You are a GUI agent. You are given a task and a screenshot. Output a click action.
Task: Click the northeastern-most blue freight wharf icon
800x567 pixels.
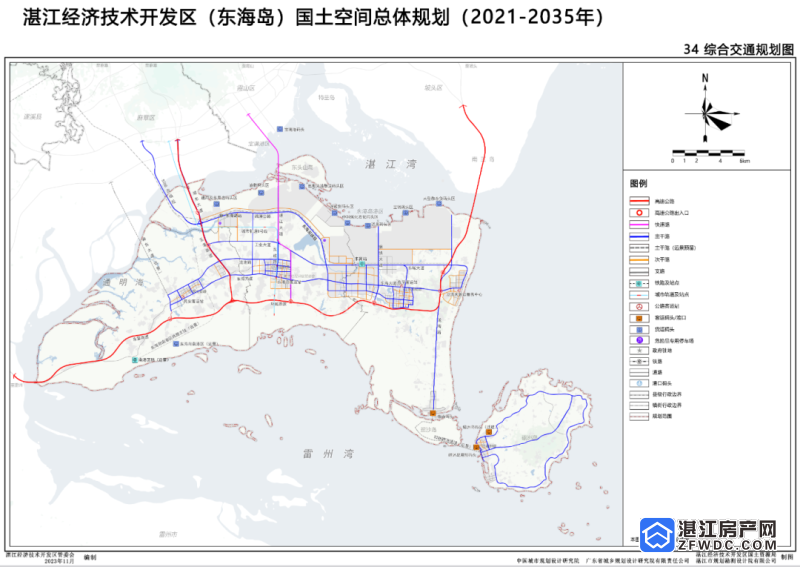pyautogui.click(x=439, y=204)
